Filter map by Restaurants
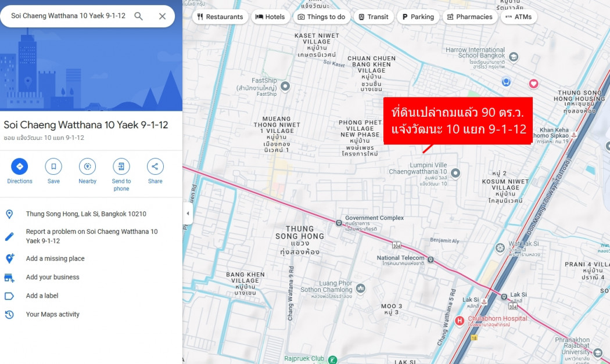 [x=220, y=17]
